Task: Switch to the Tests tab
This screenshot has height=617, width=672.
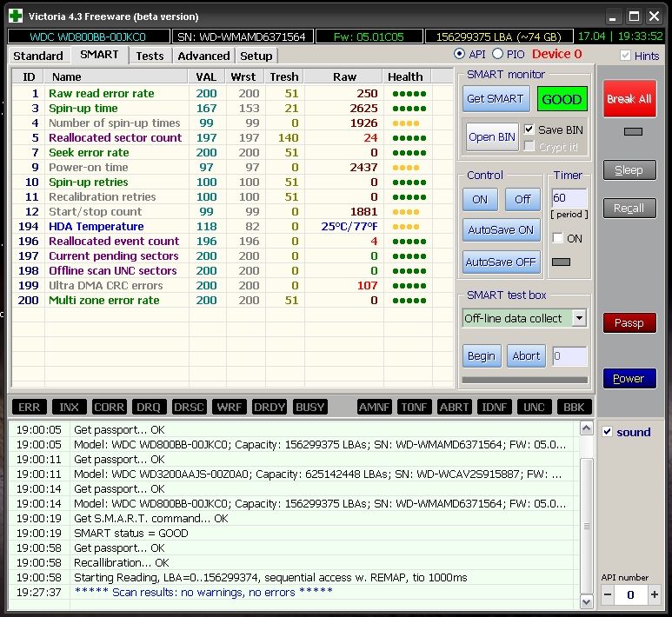Action: [x=150, y=56]
